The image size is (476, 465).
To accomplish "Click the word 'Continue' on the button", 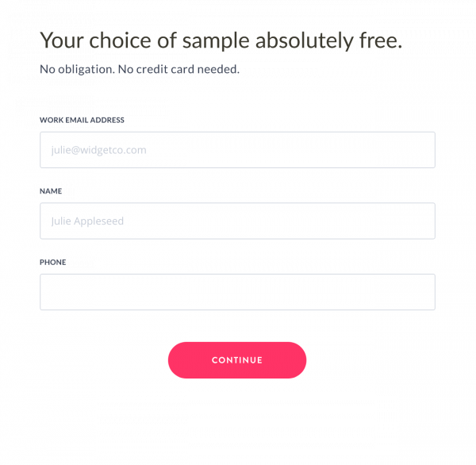I will (237, 360).
